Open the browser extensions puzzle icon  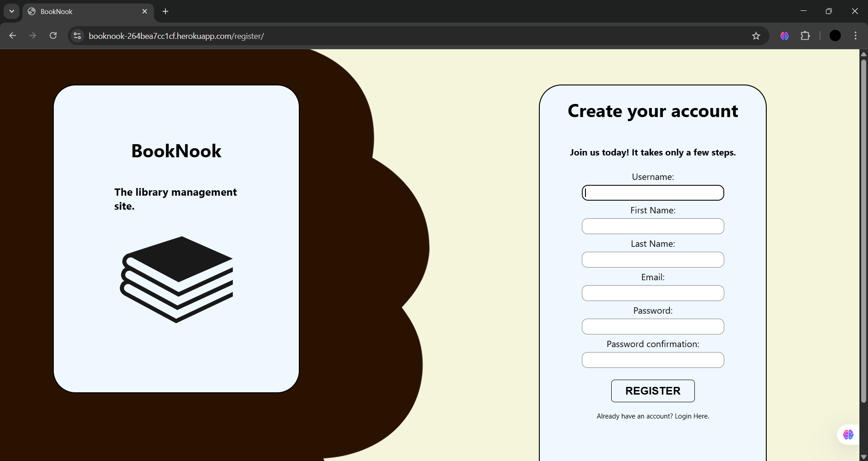[x=805, y=36]
